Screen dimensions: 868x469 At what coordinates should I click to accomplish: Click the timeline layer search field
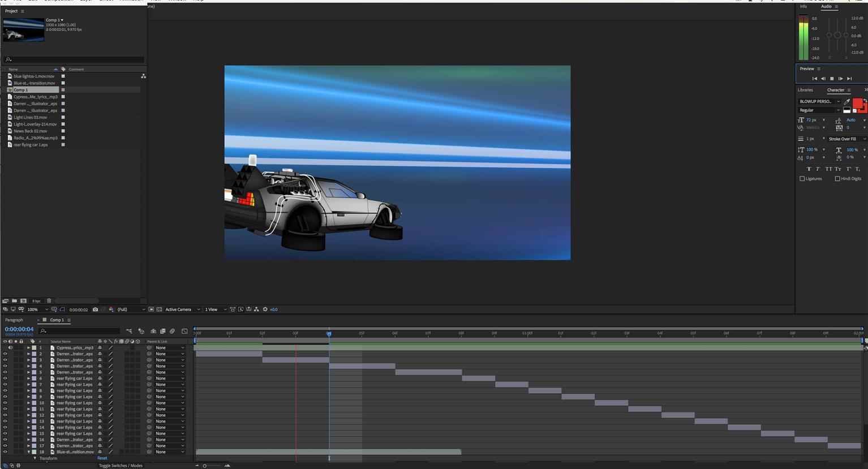pos(79,331)
